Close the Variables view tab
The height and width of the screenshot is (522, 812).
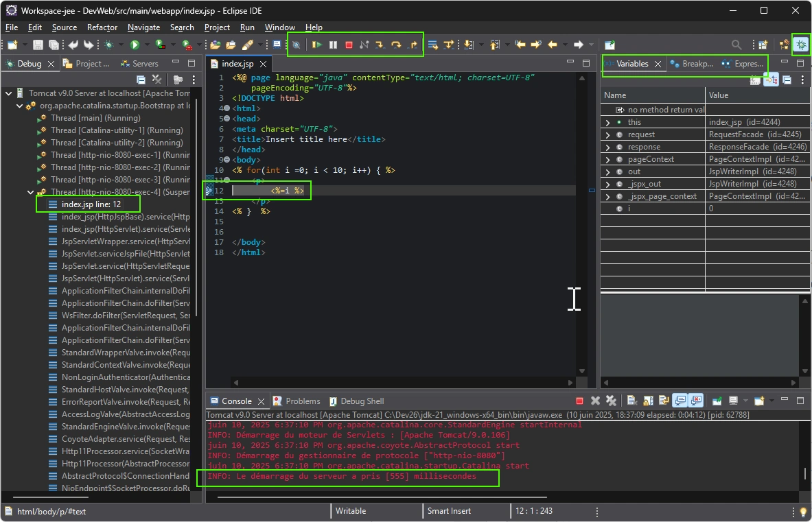658,64
